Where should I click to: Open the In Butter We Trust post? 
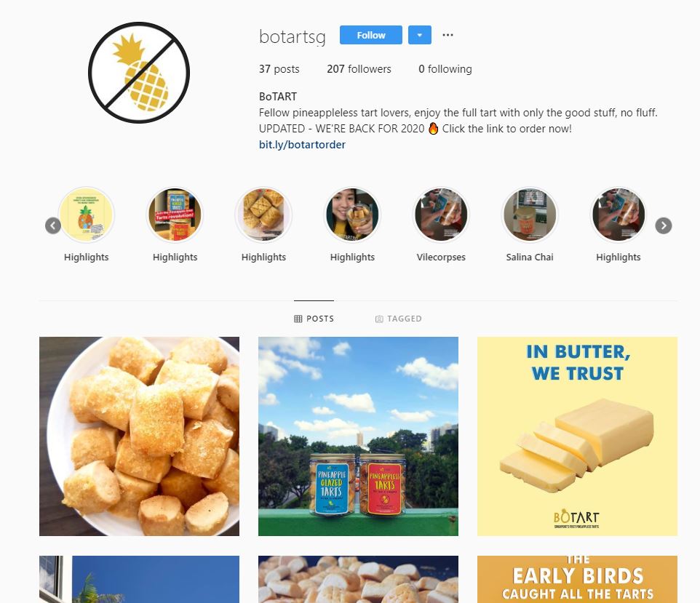(x=577, y=436)
